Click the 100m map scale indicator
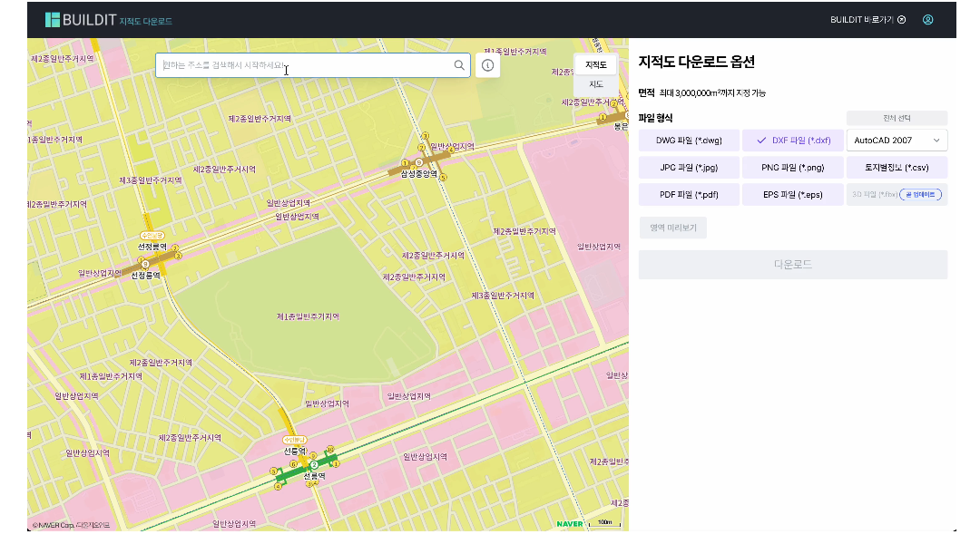The width and height of the screenshot is (980, 544). pos(605,523)
